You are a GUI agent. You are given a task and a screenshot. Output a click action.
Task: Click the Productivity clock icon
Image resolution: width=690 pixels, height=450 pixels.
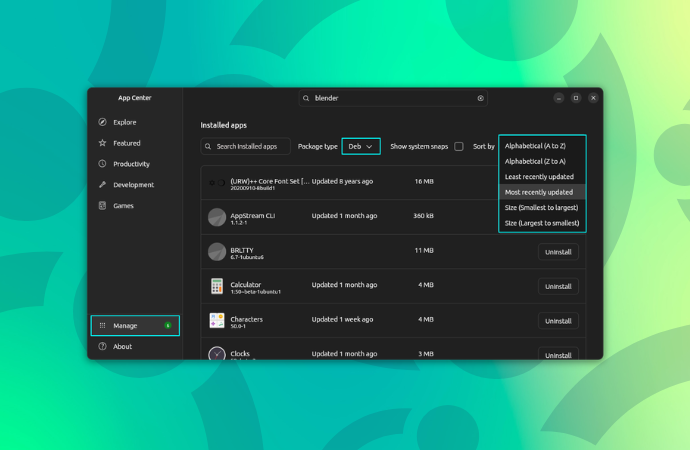tap(102, 164)
